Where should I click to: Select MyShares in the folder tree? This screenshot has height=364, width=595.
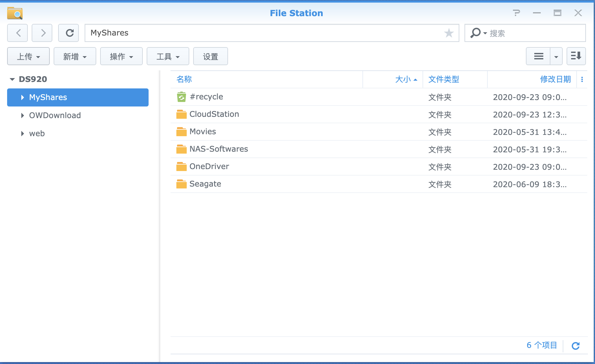click(x=78, y=97)
